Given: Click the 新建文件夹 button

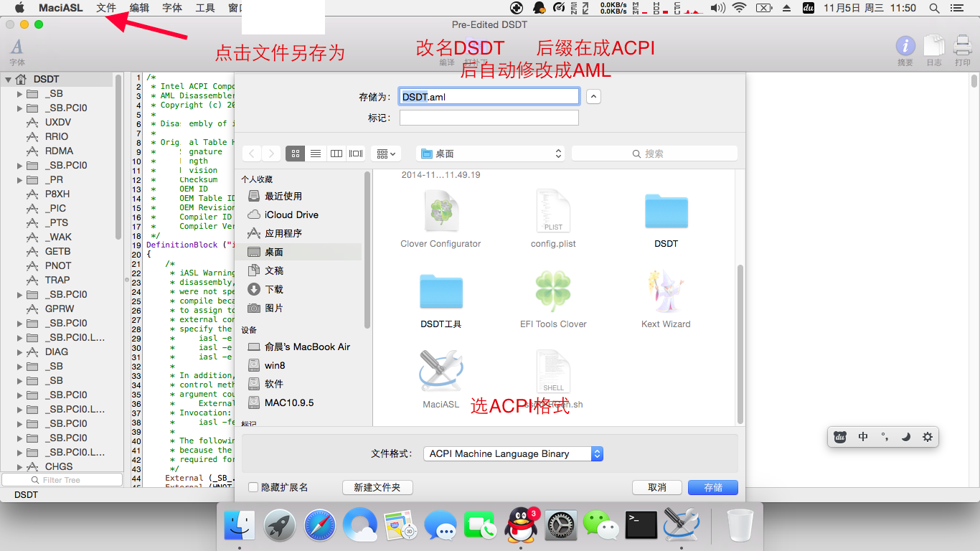Looking at the screenshot, I should pyautogui.click(x=377, y=487).
